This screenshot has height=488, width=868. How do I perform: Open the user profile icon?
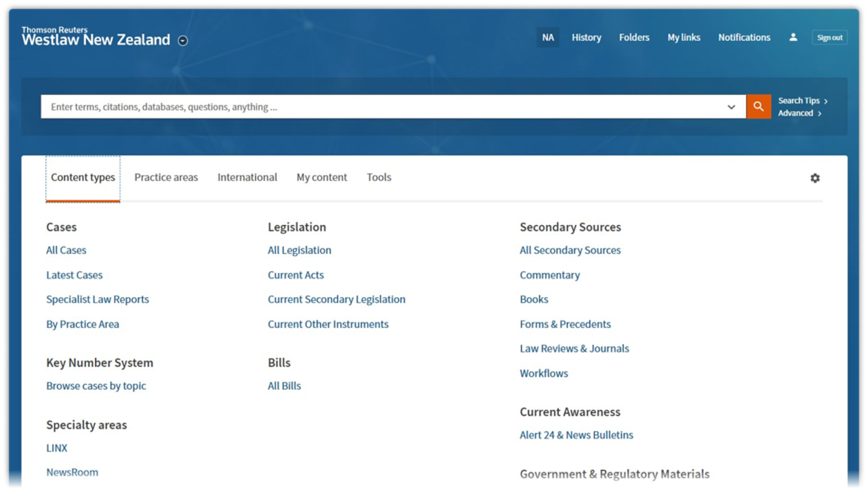tap(793, 37)
